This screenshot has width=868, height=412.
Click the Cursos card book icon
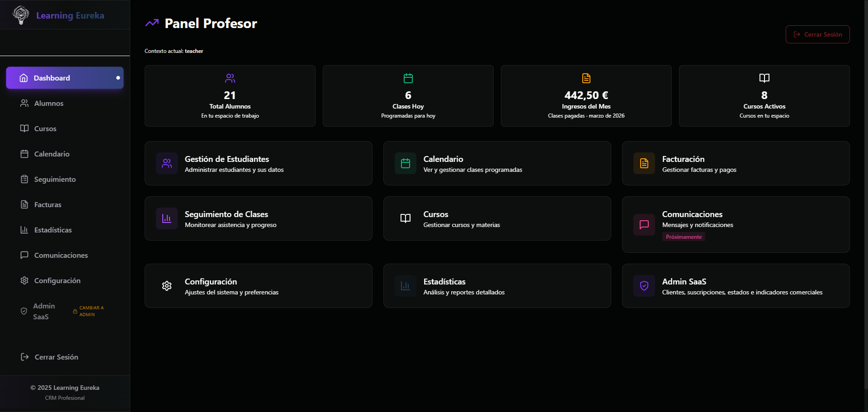point(406,218)
